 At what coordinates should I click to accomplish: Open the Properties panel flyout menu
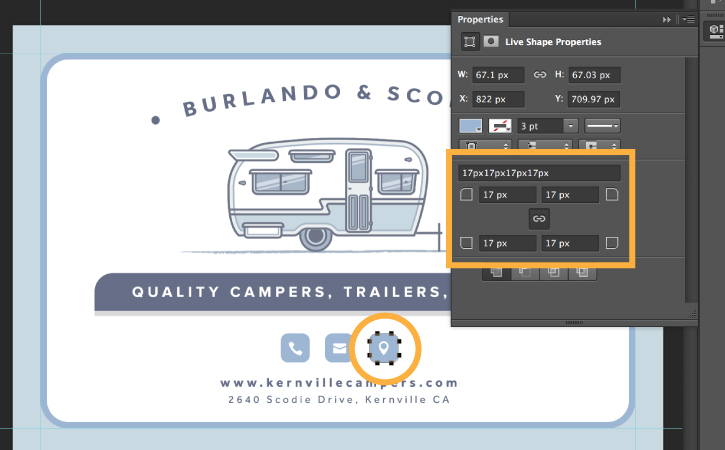tap(688, 19)
